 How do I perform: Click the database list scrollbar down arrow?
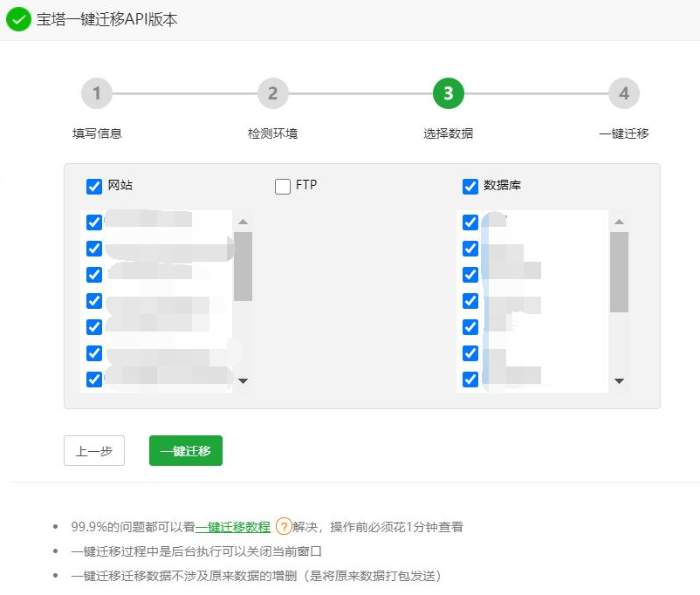coord(620,381)
